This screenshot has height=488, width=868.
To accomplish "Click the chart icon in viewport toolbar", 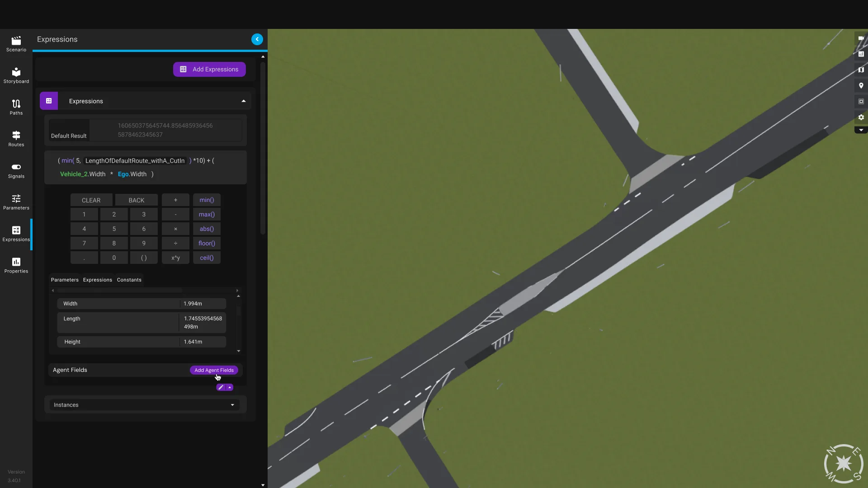I will [861, 54].
